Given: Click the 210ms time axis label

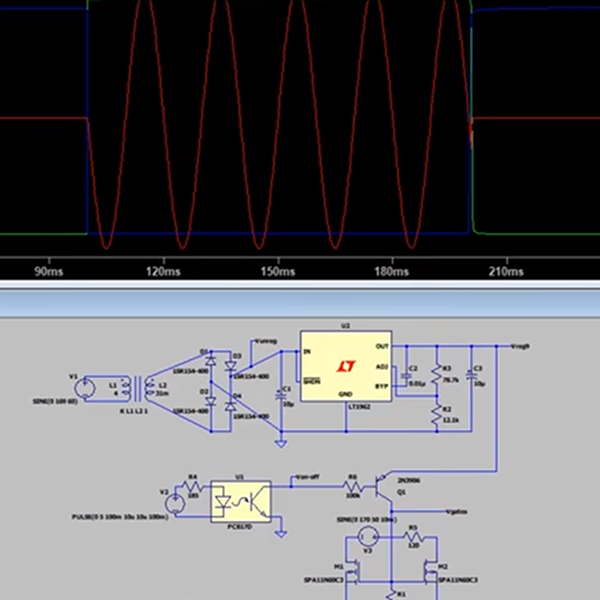Looking at the screenshot, I should coord(506,272).
